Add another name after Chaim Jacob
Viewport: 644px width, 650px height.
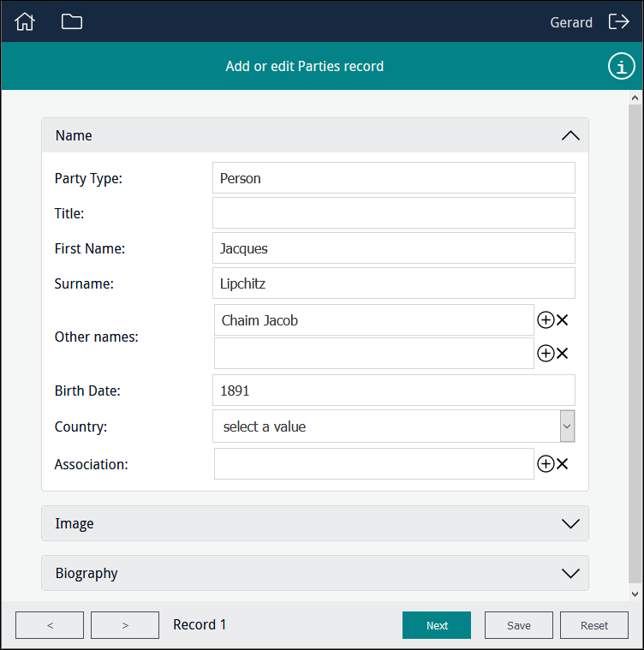coord(546,320)
